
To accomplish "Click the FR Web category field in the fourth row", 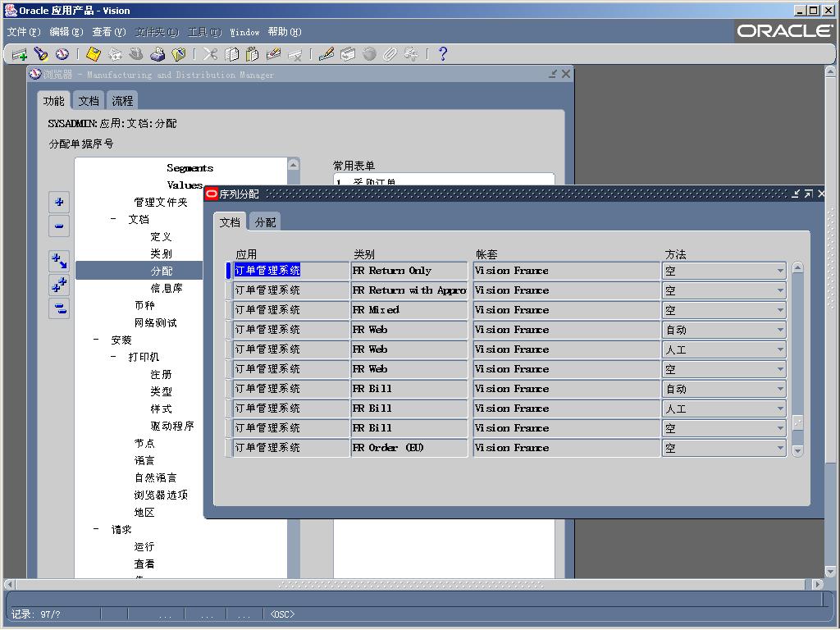I will tap(410, 330).
